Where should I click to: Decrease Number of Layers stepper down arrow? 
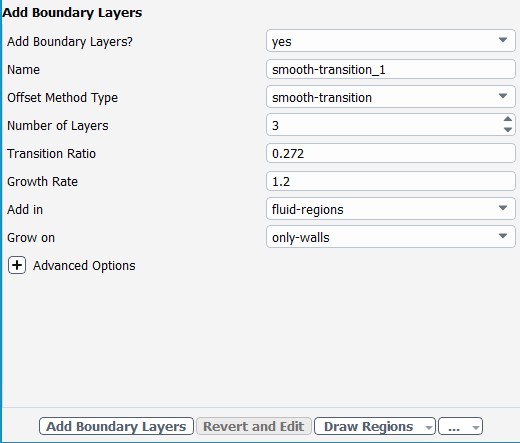click(508, 130)
